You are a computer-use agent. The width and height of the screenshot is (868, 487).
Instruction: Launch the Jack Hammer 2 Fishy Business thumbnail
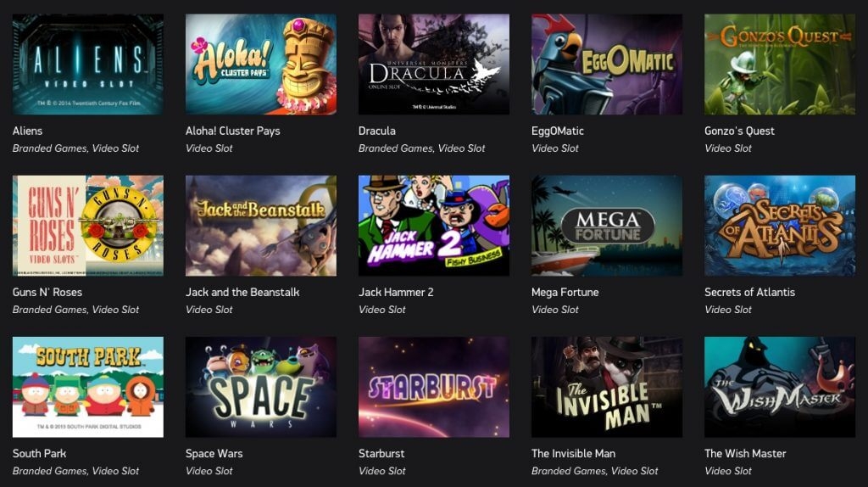pos(434,226)
